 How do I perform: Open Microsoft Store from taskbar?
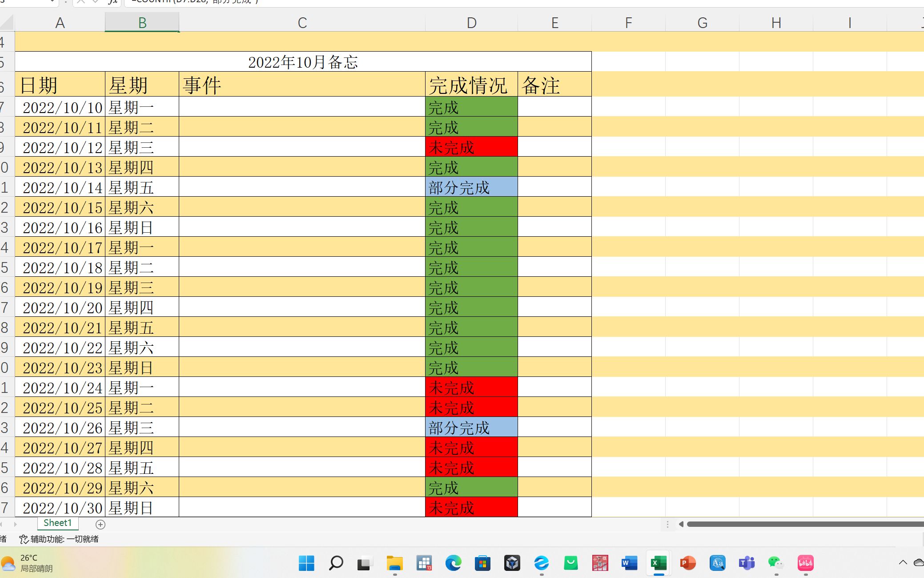click(482, 563)
